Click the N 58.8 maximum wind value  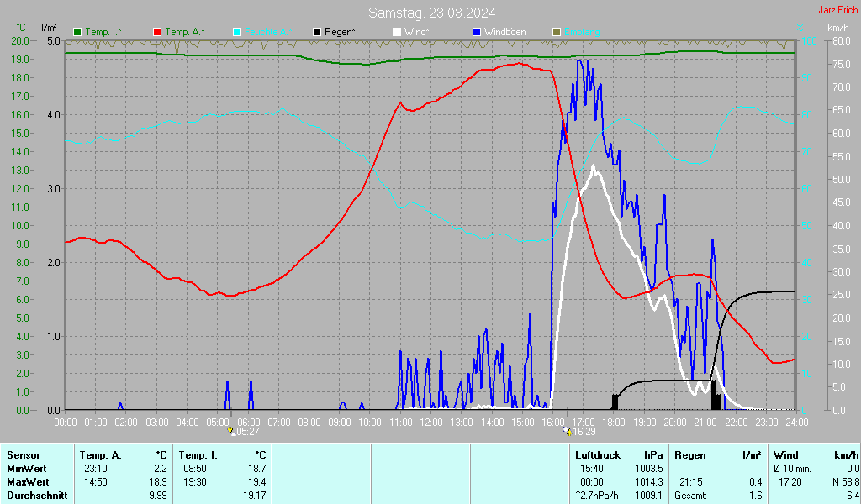[x=846, y=482]
